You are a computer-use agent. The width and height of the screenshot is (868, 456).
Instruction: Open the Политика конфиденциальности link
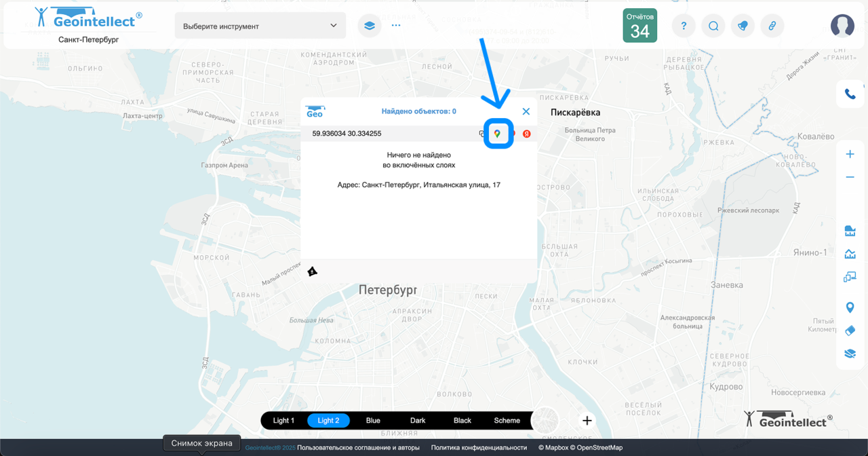(x=479, y=448)
